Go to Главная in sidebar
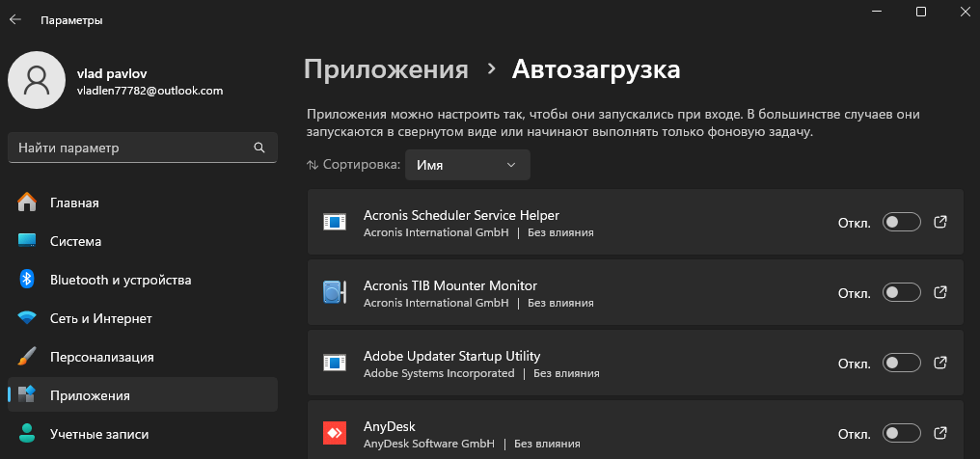Screen dimensions: 980x459 (143, 202)
